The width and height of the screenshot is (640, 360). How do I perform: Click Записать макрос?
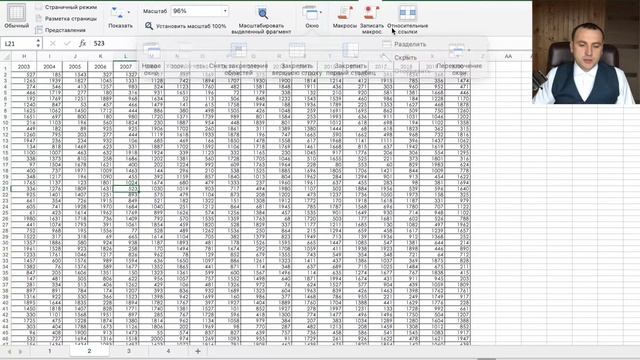coord(372,20)
